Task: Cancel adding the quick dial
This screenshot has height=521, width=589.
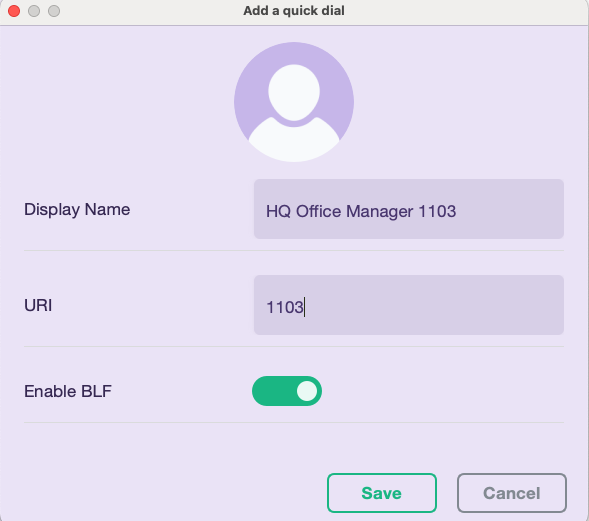Action: coord(512,493)
